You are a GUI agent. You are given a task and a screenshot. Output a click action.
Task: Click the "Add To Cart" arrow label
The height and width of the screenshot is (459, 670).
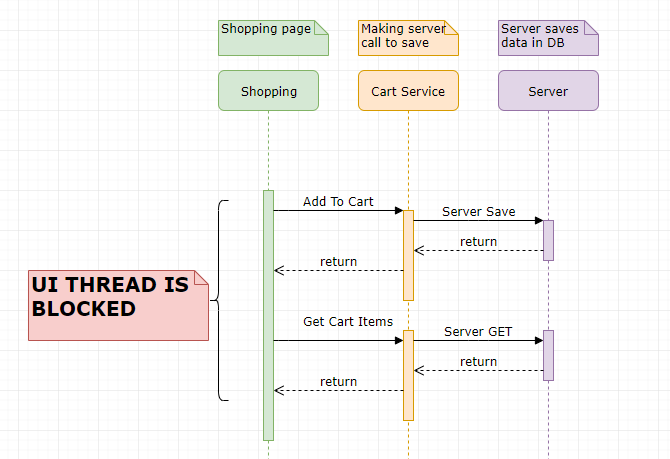[338, 201]
